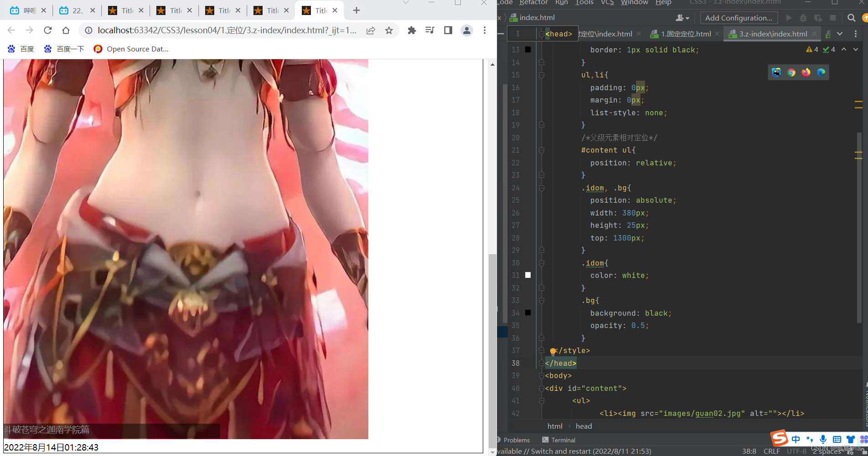This screenshot has height=456, width=868.
Task: Open page in Firefox from editor popup
Action: pos(806,72)
